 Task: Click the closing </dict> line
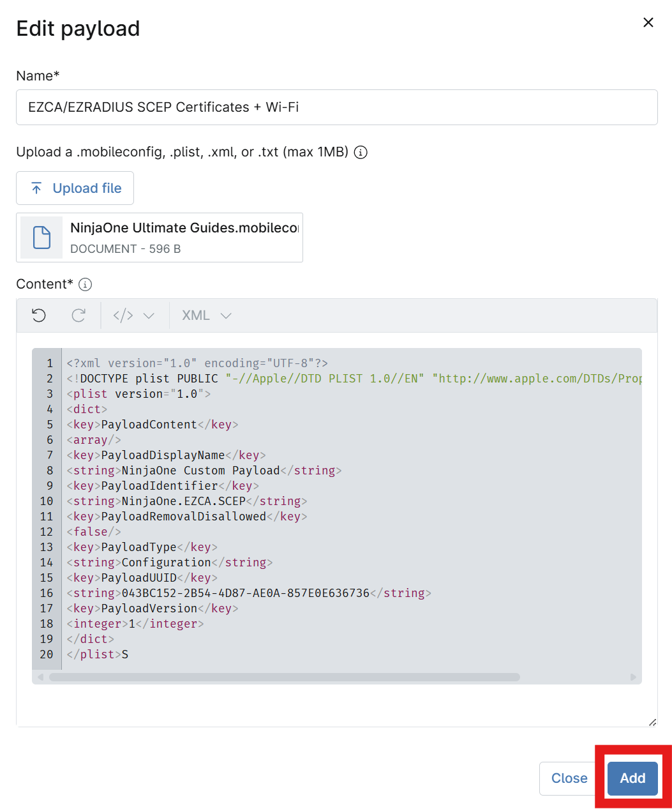91,639
